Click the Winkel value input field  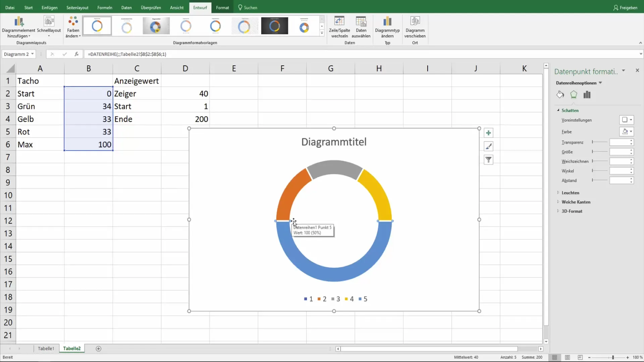coord(619,171)
